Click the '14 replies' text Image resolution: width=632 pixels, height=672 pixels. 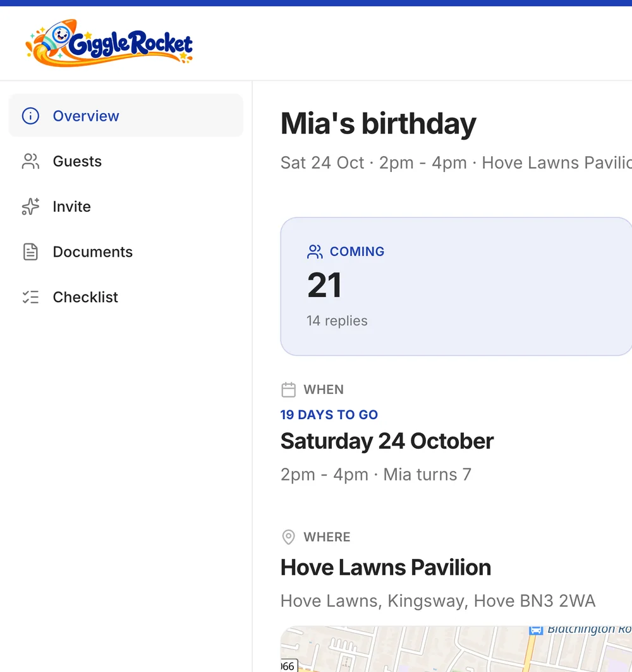[337, 321]
